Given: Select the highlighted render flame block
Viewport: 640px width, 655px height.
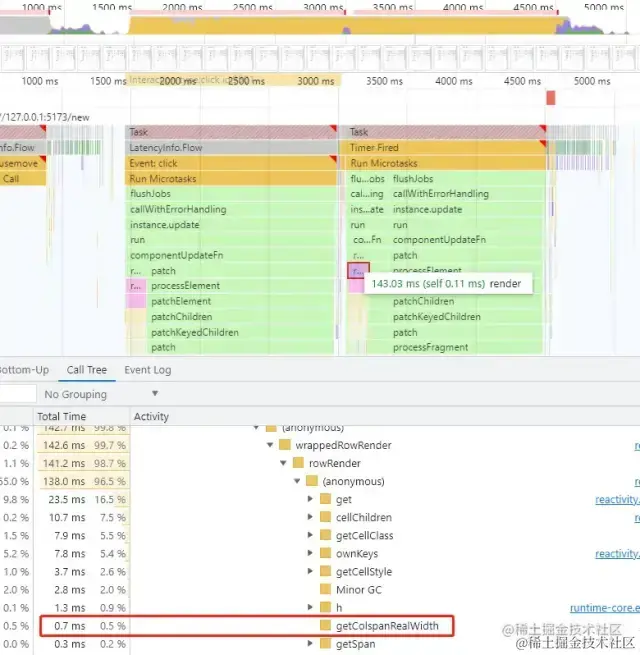Looking at the screenshot, I should (x=358, y=271).
